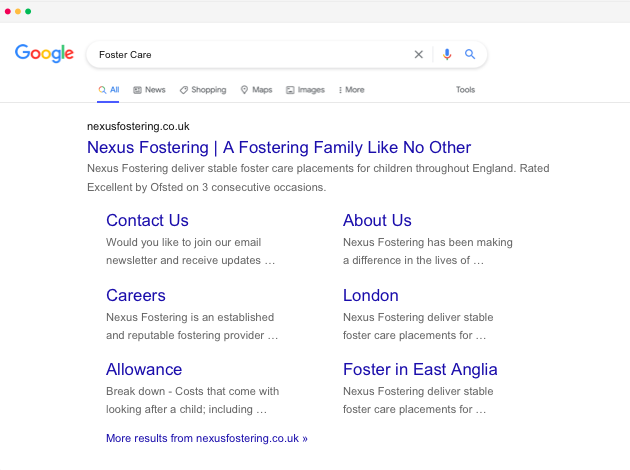This screenshot has width=630, height=470.
Task: Expand the More search options menu
Action: click(x=351, y=90)
